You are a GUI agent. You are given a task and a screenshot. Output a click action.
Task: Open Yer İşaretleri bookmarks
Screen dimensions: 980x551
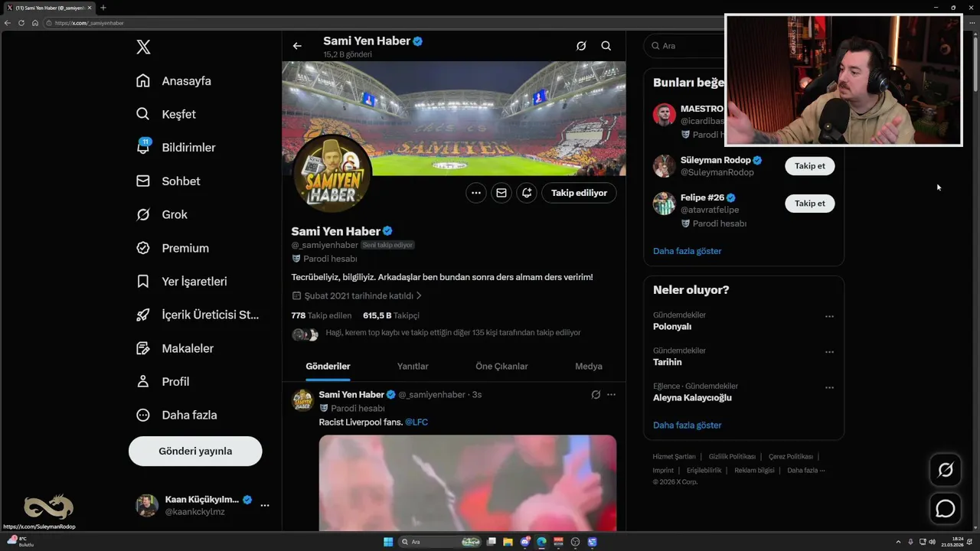point(181,282)
